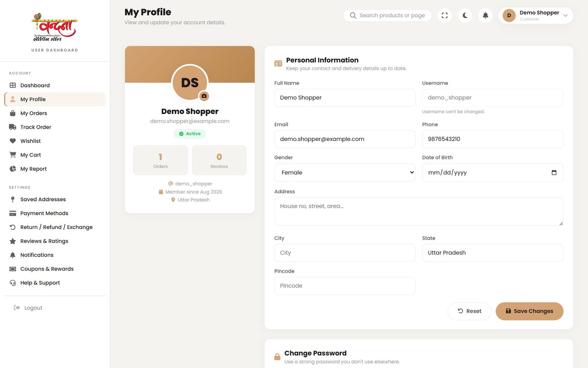Open the Date of Birth calendar picker icon
Image resolution: width=588 pixels, height=368 pixels.
554,173
